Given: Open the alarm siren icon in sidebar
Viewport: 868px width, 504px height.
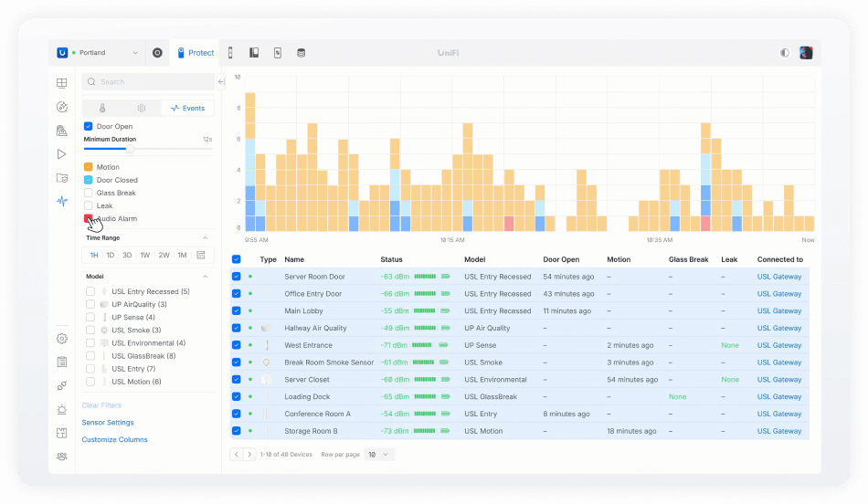Looking at the screenshot, I should pos(62,409).
